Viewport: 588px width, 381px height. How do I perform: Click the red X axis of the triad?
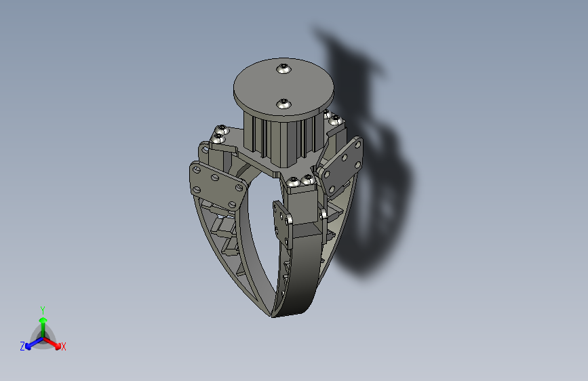pos(54,344)
